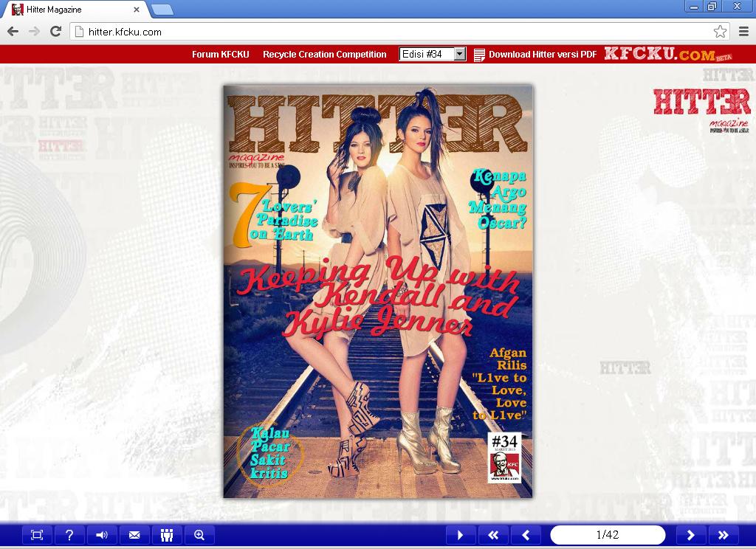756x549 pixels.
Task: Close the Hitter Magazine tab
Action: (137, 10)
